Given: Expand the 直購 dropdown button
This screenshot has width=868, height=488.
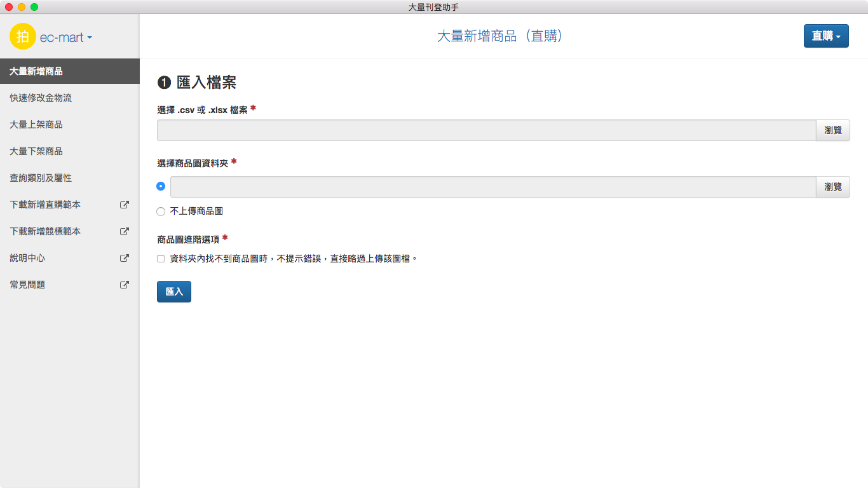Looking at the screenshot, I should [x=825, y=36].
